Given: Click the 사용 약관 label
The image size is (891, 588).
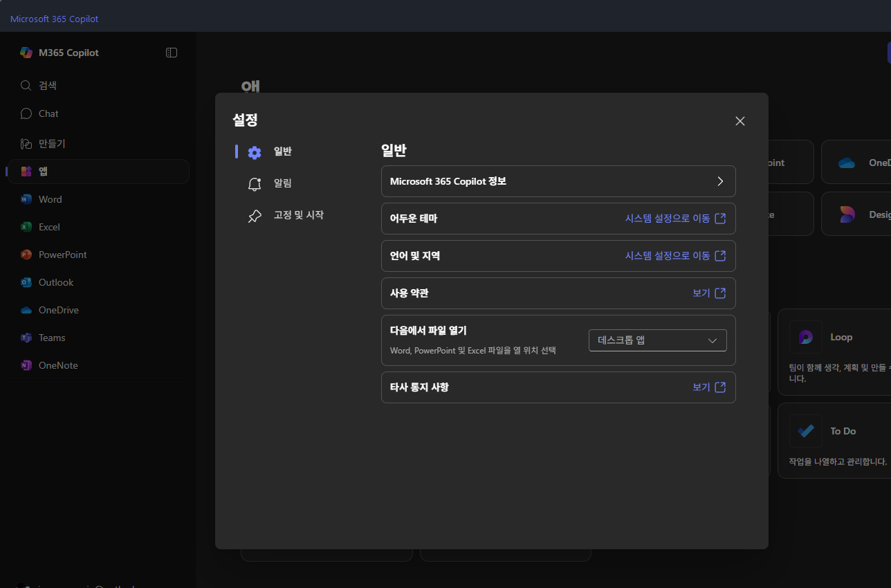Looking at the screenshot, I should (410, 293).
